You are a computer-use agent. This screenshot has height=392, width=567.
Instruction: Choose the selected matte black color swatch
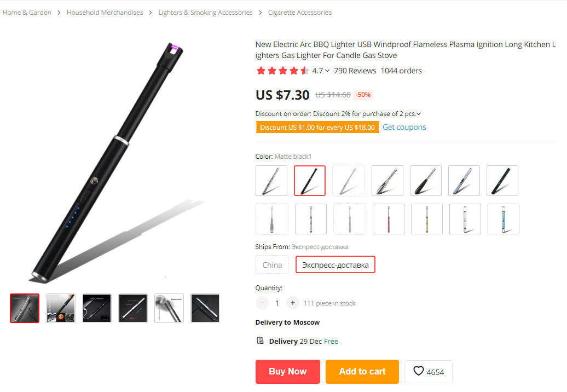(310, 181)
